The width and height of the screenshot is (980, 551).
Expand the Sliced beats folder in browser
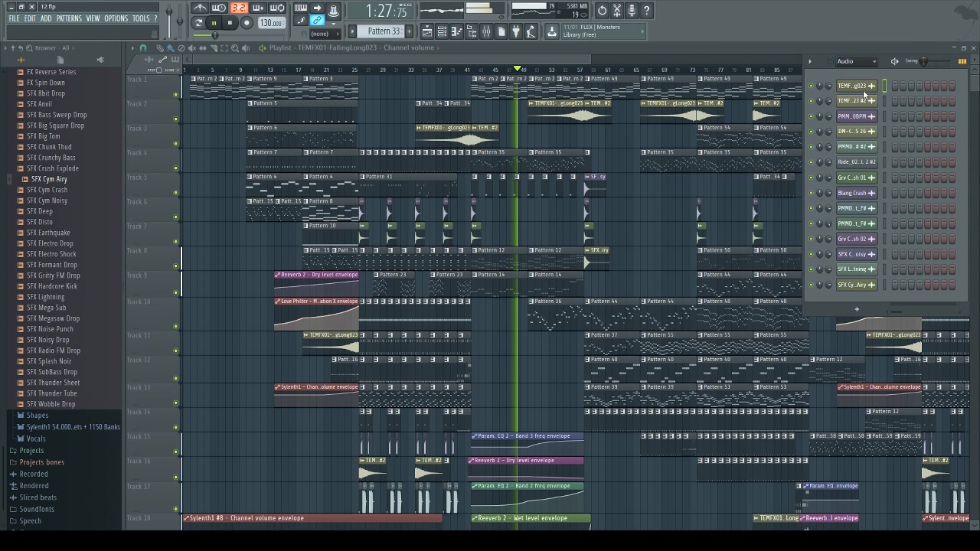38,497
